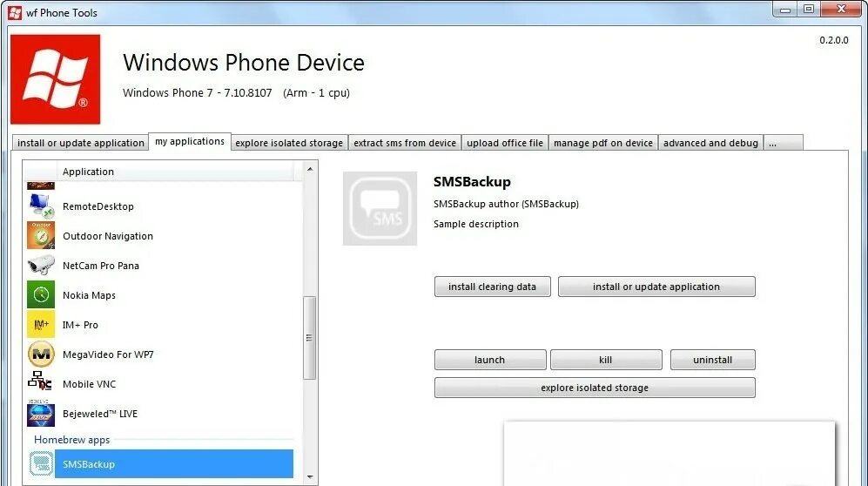Open the install or update application tab
Screen dimensions: 868x486
tap(81, 143)
